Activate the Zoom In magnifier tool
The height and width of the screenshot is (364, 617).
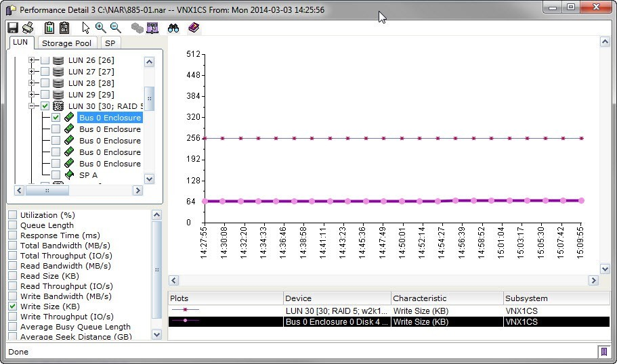tap(101, 28)
